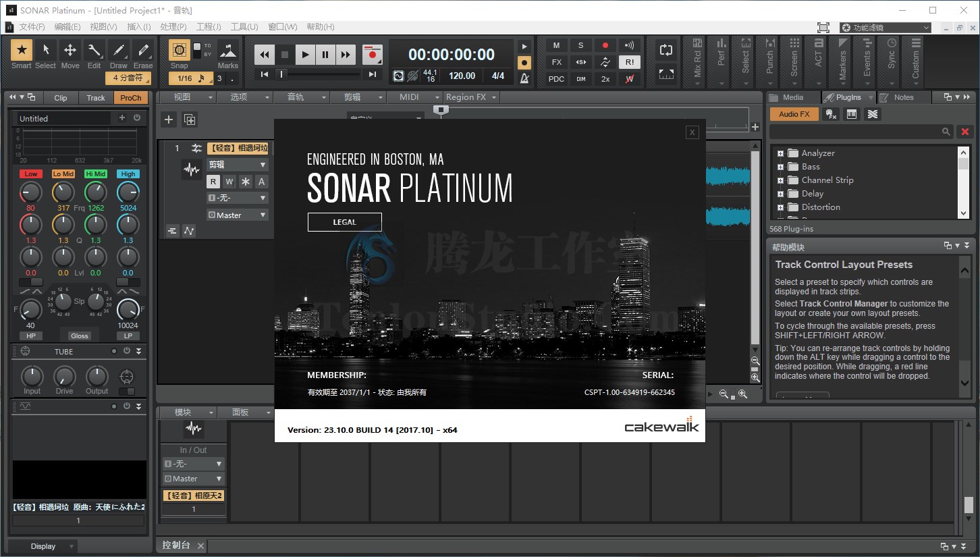
Task: Pause the transport
Action: click(x=325, y=55)
